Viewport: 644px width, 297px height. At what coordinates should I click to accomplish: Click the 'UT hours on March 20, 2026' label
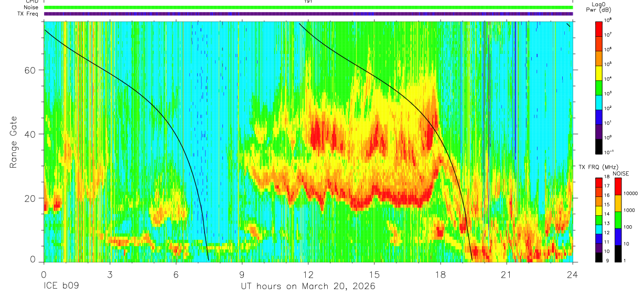(308, 287)
